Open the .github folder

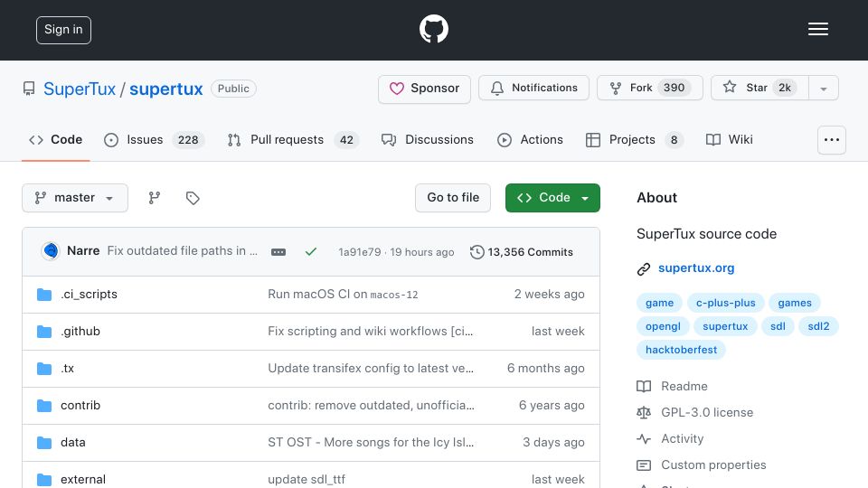coord(80,332)
